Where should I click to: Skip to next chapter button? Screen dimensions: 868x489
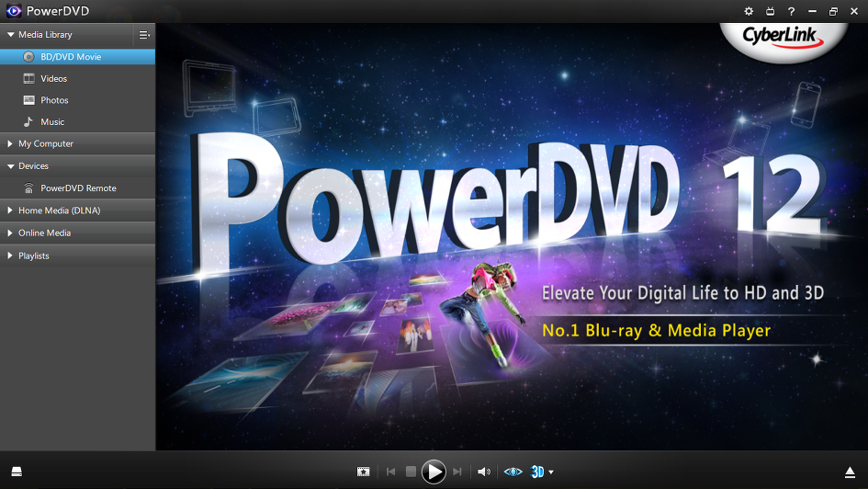pos(457,472)
